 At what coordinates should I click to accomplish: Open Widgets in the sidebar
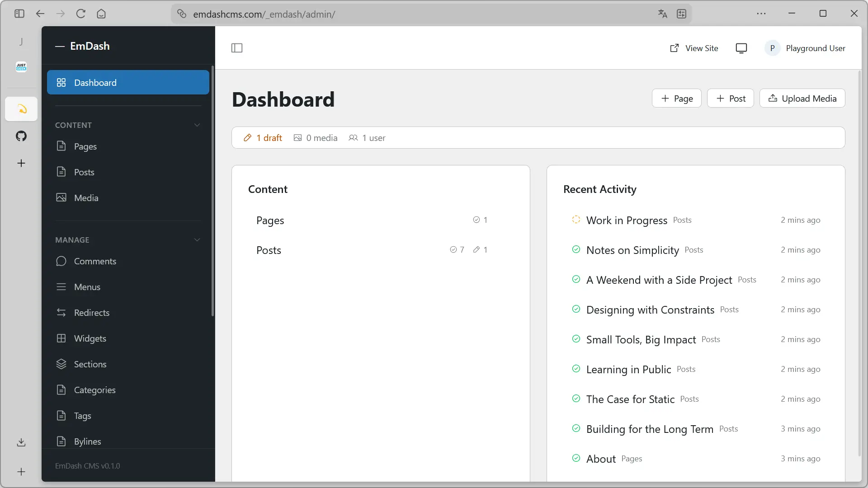click(90, 338)
